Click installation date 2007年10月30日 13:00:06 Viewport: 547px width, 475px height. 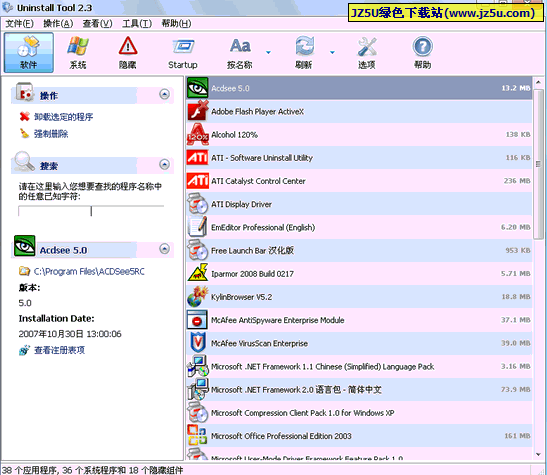70,334
